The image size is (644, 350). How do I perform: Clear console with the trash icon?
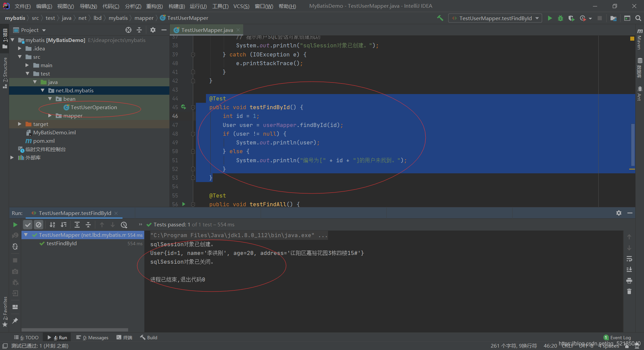click(629, 291)
